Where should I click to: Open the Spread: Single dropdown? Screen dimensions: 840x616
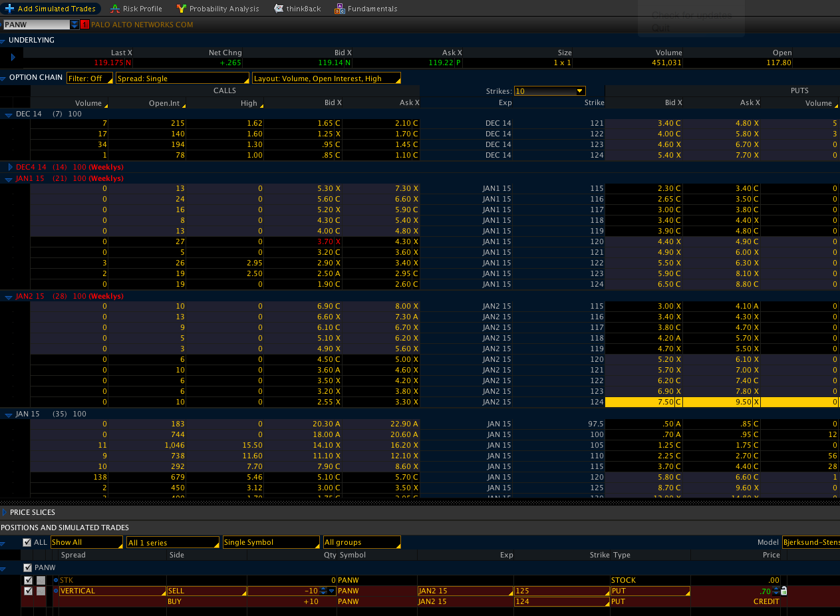click(182, 78)
